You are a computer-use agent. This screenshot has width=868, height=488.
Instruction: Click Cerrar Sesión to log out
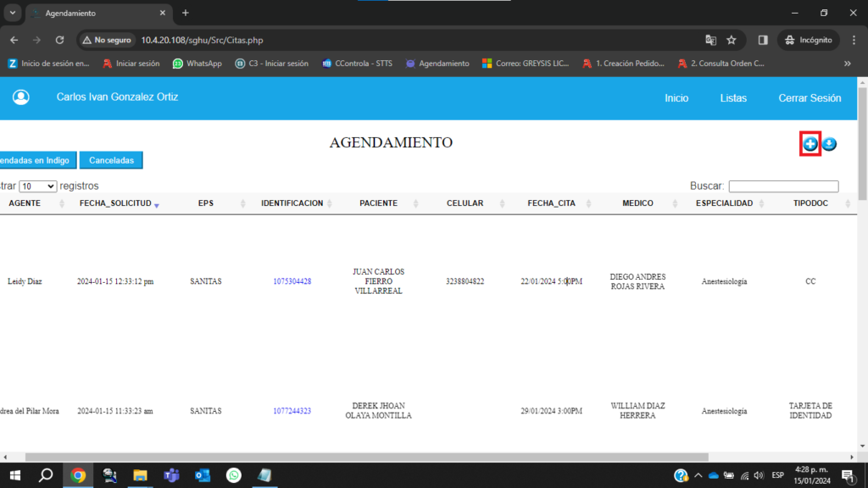click(810, 98)
